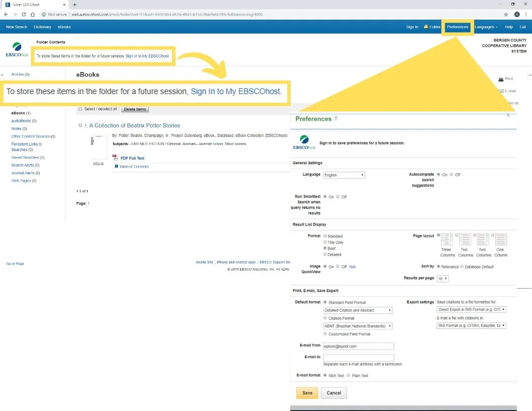This screenshot has width=532, height=411.
Task: Open the Languages menu in top bar
Action: 486,27
